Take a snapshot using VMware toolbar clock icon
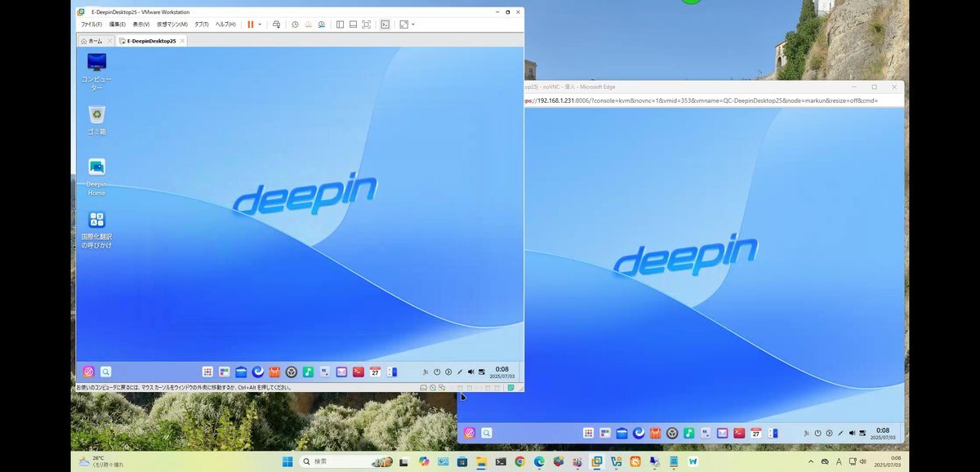Image resolution: width=980 pixels, height=472 pixels. pos(295,24)
